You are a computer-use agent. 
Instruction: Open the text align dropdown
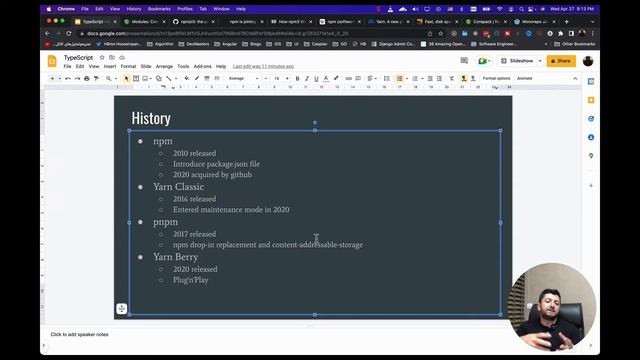coord(371,78)
